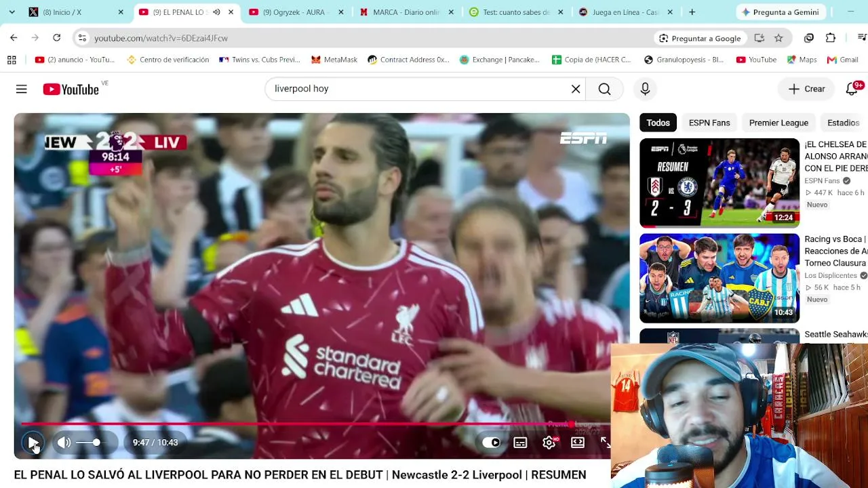868x488 pixels.
Task: Close the "(8) Inicio / X" tab
Action: (121, 12)
